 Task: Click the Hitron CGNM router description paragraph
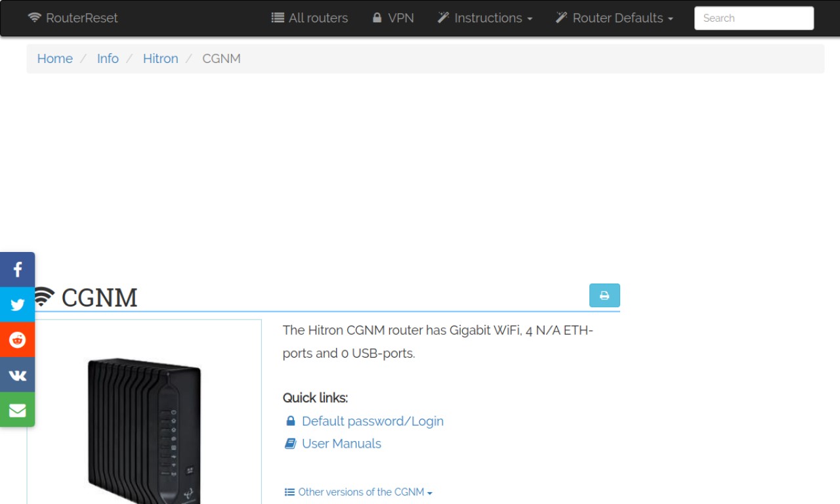click(438, 341)
